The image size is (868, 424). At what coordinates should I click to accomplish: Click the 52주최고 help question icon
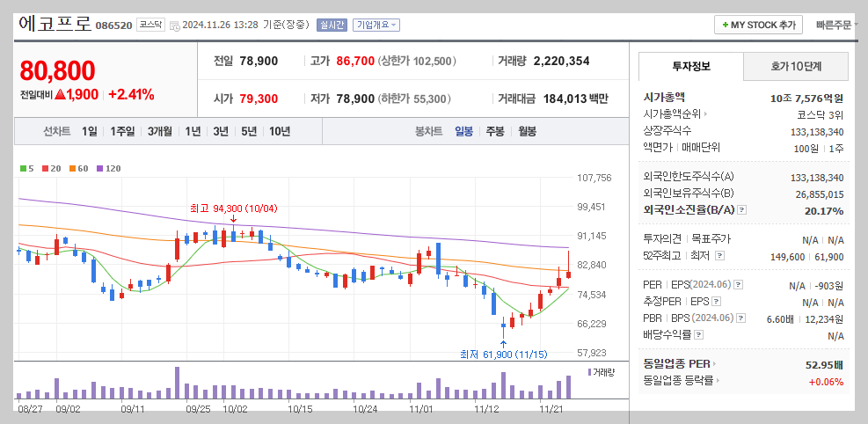click(x=719, y=256)
